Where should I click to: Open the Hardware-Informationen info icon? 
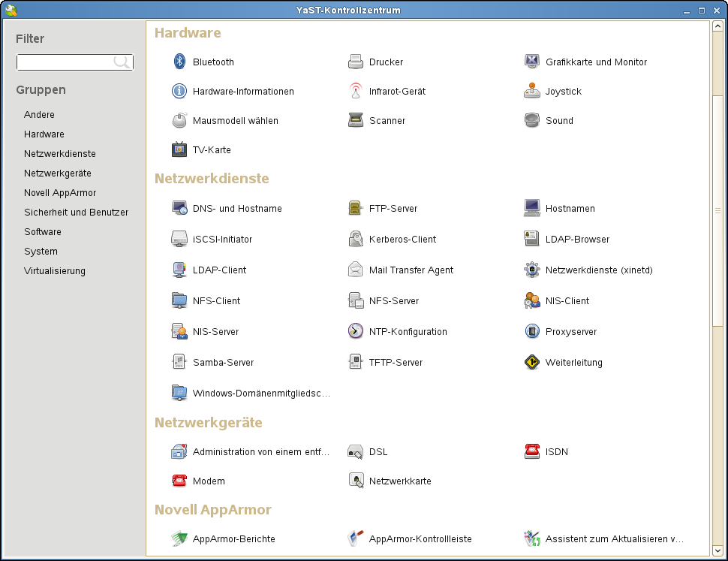click(x=179, y=91)
